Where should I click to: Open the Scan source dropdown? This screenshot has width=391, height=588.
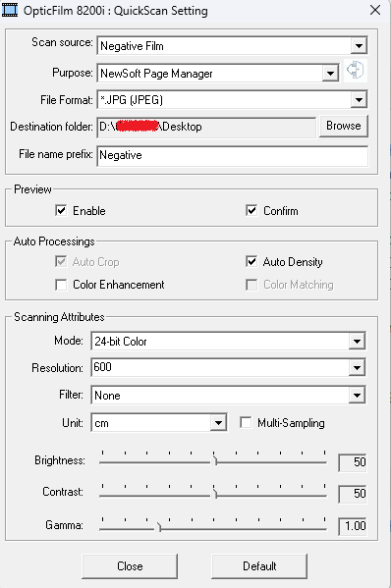pos(359,46)
